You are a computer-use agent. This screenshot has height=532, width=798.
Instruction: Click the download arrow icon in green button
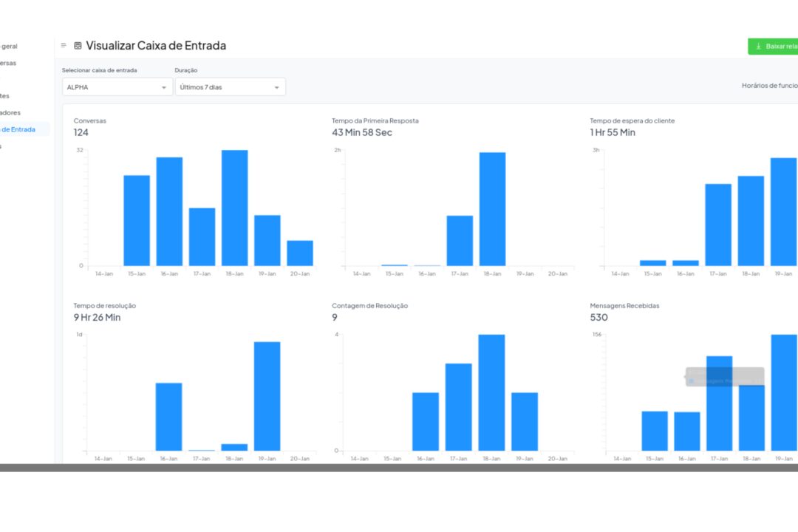(758, 47)
